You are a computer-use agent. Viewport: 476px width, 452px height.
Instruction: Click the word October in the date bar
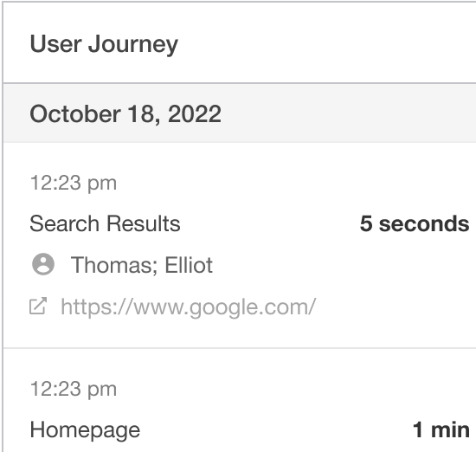(75, 113)
